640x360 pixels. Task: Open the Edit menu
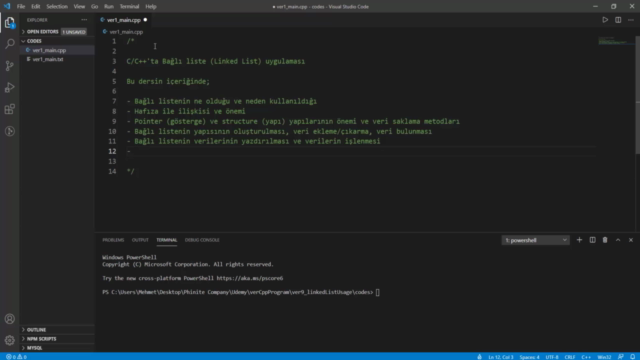pos(36,7)
